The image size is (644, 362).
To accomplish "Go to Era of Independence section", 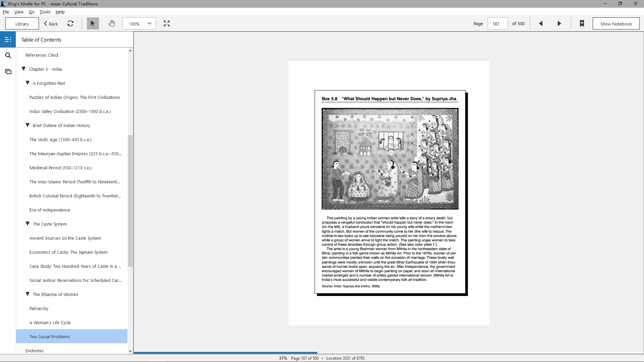I will pyautogui.click(x=50, y=210).
